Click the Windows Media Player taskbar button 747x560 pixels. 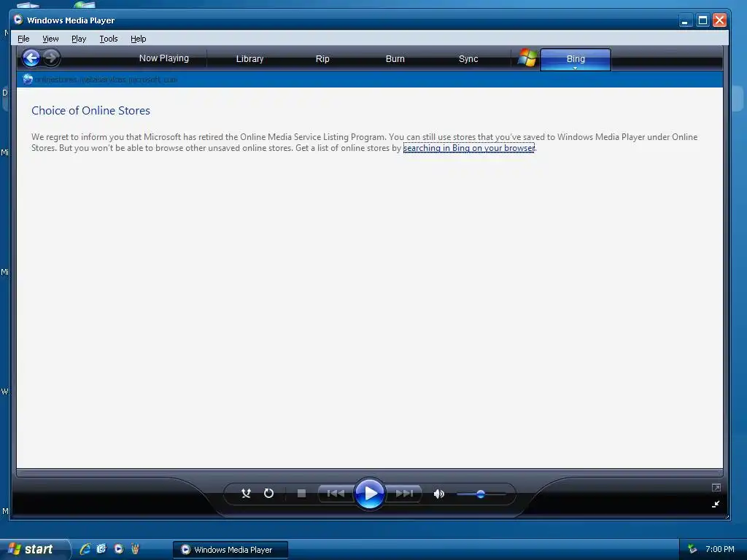click(231, 550)
